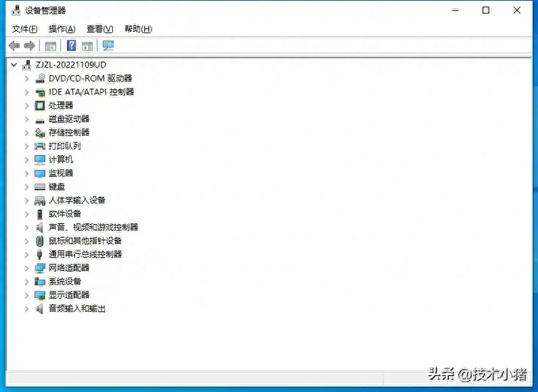Open the 操作(A) menu
Image resolution: width=538 pixels, height=392 pixels.
point(62,29)
